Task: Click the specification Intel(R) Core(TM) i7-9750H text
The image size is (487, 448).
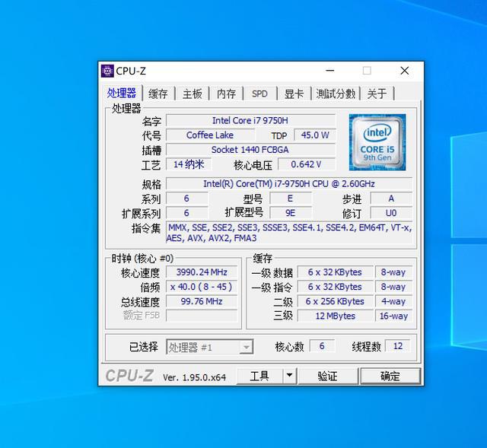Action: pyautogui.click(x=289, y=184)
